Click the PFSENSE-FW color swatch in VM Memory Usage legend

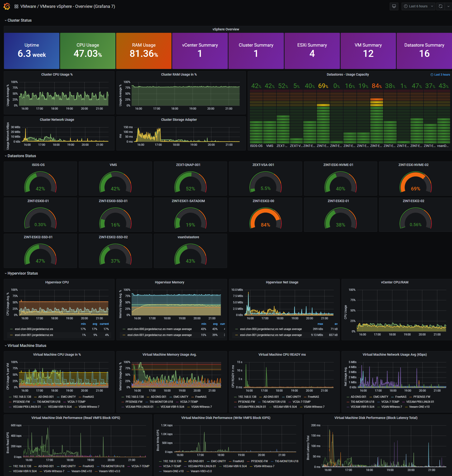[123, 402]
